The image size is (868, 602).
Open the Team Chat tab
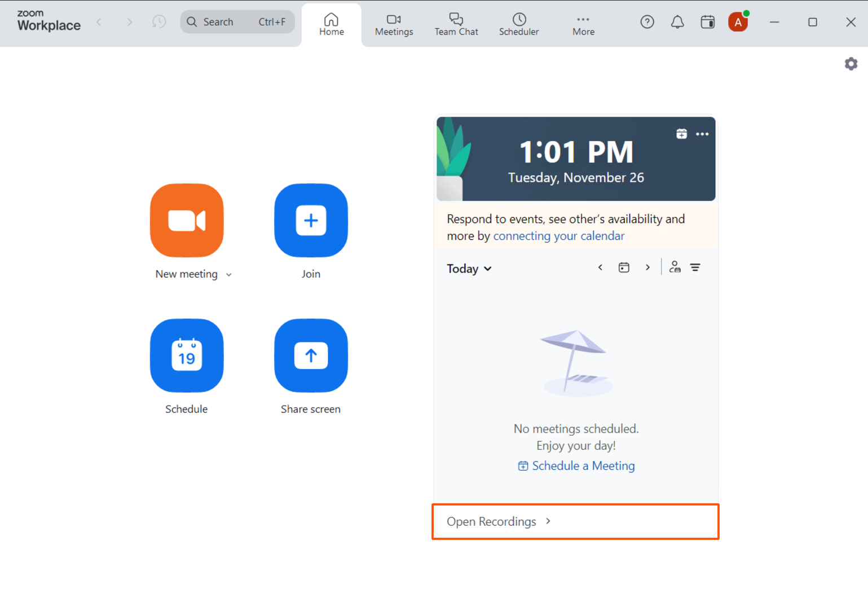(456, 25)
